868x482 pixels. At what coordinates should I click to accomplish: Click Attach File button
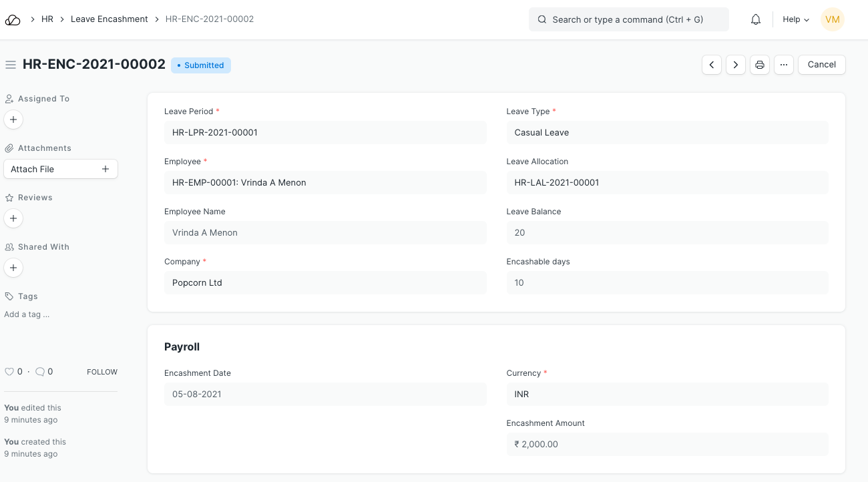pos(61,169)
